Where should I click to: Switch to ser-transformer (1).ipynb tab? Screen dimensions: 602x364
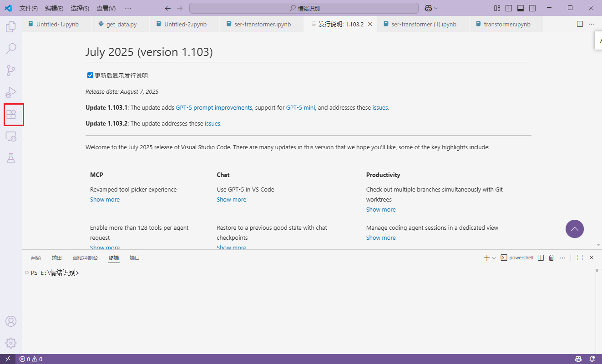point(424,24)
